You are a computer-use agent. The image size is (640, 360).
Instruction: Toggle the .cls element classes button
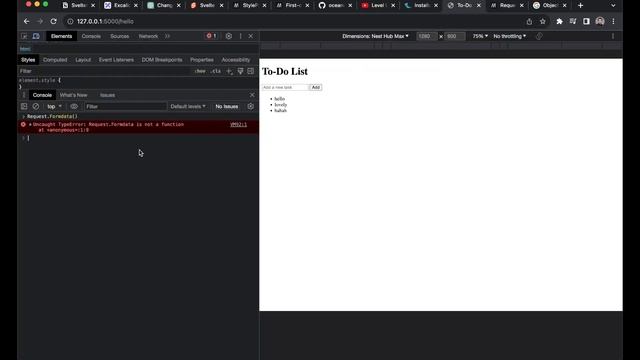pos(216,71)
